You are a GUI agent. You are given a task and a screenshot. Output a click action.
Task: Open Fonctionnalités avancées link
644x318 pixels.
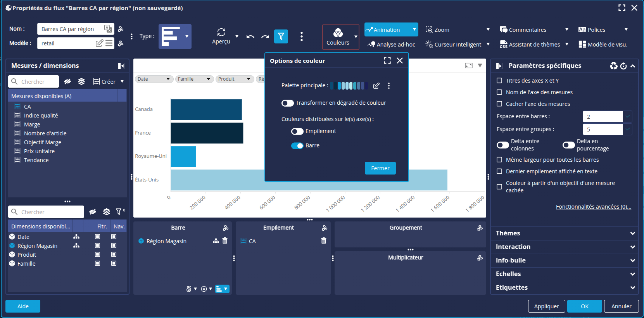tap(593, 207)
